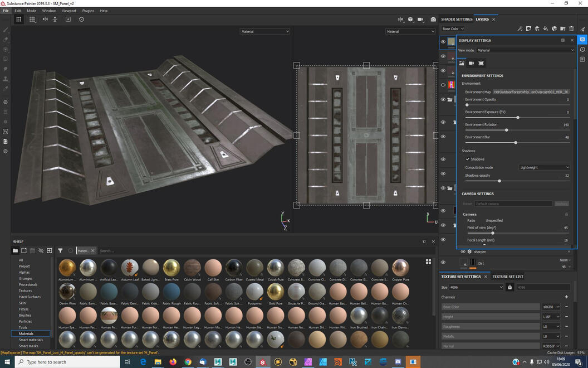The image size is (588, 368).
Task: Click the Export to Photoshop icon
Action: (6, 132)
